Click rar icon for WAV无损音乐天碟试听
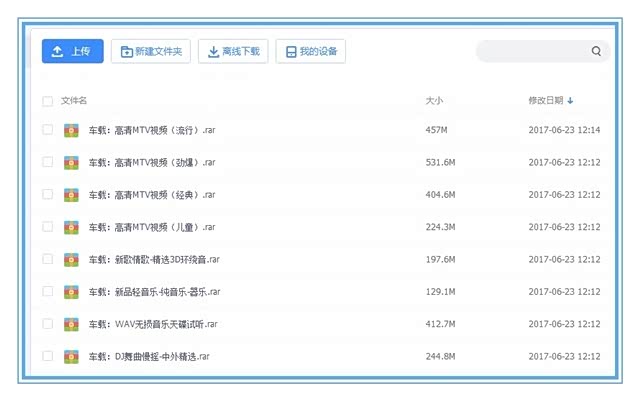The image size is (640, 401). click(71, 324)
